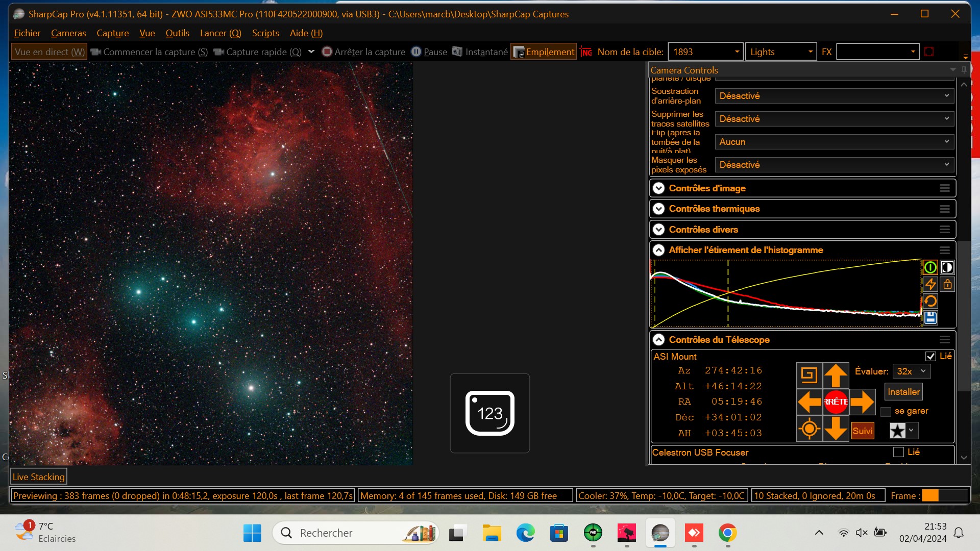
Task: Click the black-and-white contrast icon
Action: [947, 267]
